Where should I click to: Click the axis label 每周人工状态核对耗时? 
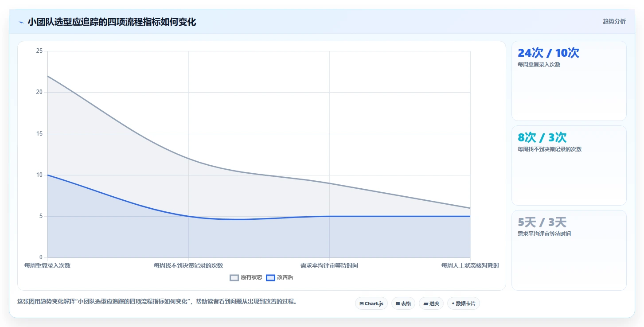[470, 265]
